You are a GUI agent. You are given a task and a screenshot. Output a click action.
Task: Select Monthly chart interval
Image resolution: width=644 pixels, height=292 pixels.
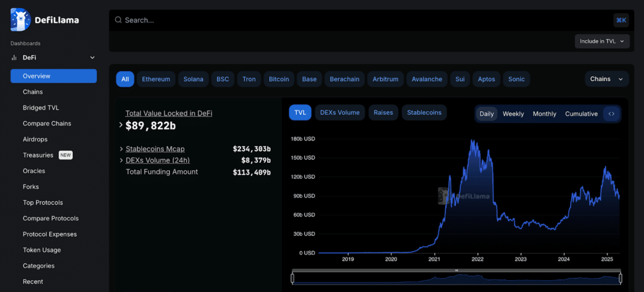545,114
